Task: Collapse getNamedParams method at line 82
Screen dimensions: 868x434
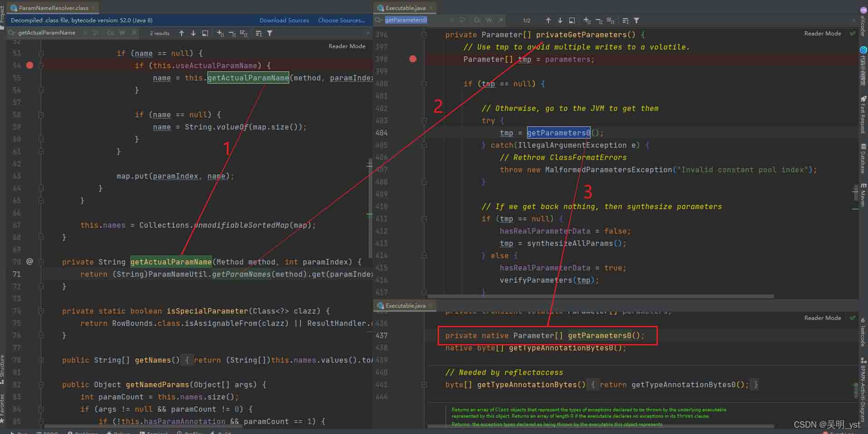Action: coord(41,384)
